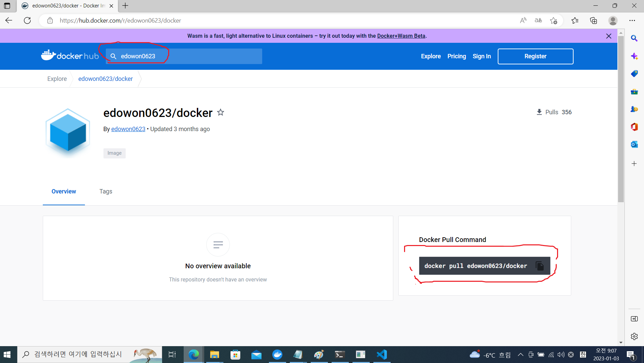
Task: Click the repository cube thumbnail
Action: pos(68,133)
